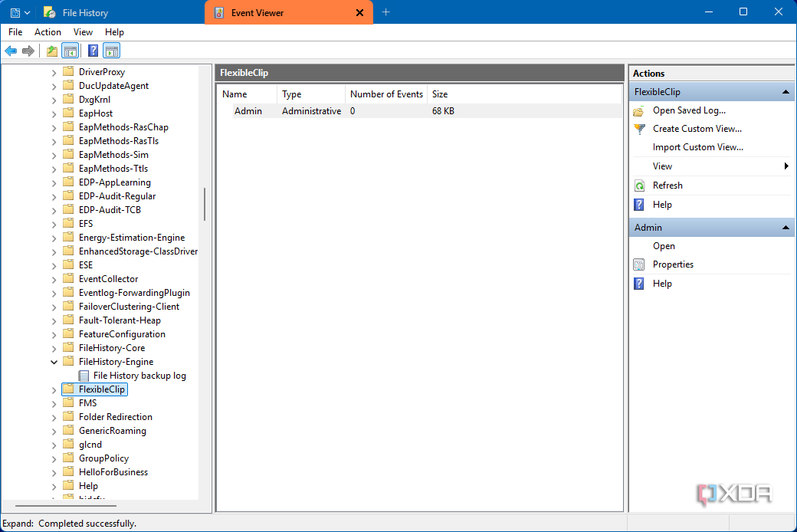
Task: Select the EventCollector tree item
Action: (108, 279)
